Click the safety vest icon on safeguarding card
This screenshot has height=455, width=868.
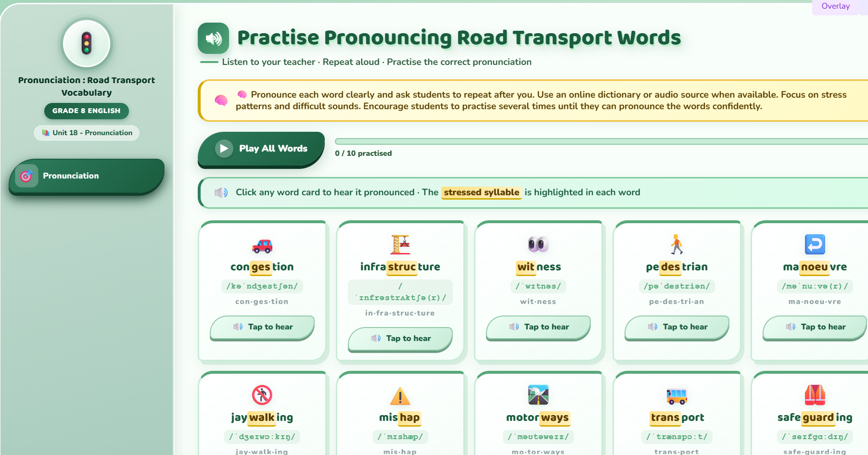815,395
